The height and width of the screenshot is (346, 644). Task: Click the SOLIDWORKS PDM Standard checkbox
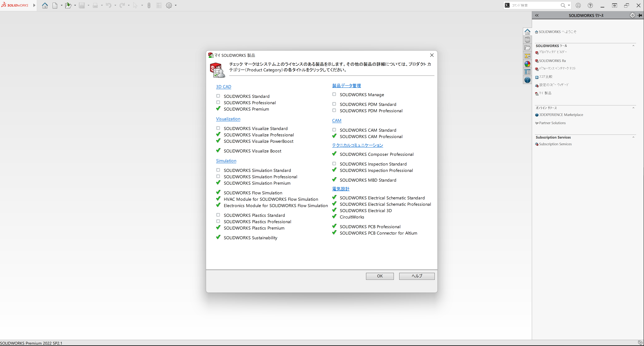point(334,104)
